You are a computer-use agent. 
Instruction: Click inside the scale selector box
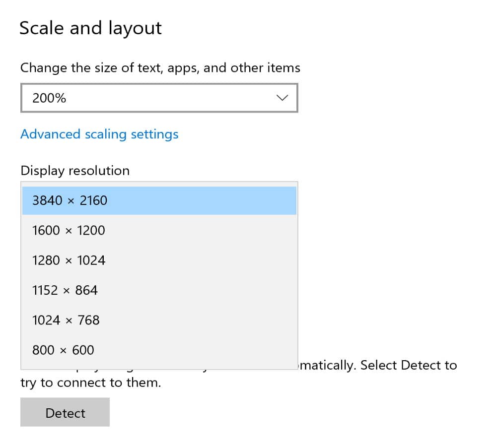(x=159, y=98)
